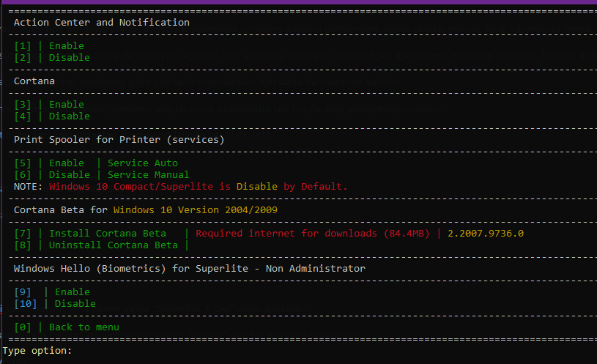Click [0] Back to menu
The image size is (597, 364).
pyautogui.click(x=67, y=327)
